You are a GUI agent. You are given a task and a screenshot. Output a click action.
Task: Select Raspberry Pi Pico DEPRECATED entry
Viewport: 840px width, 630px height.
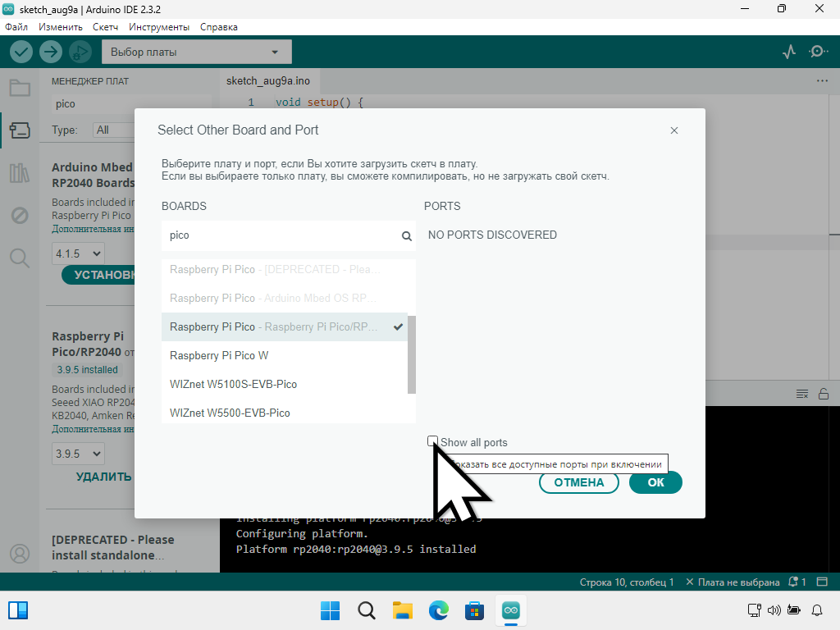[285, 269]
